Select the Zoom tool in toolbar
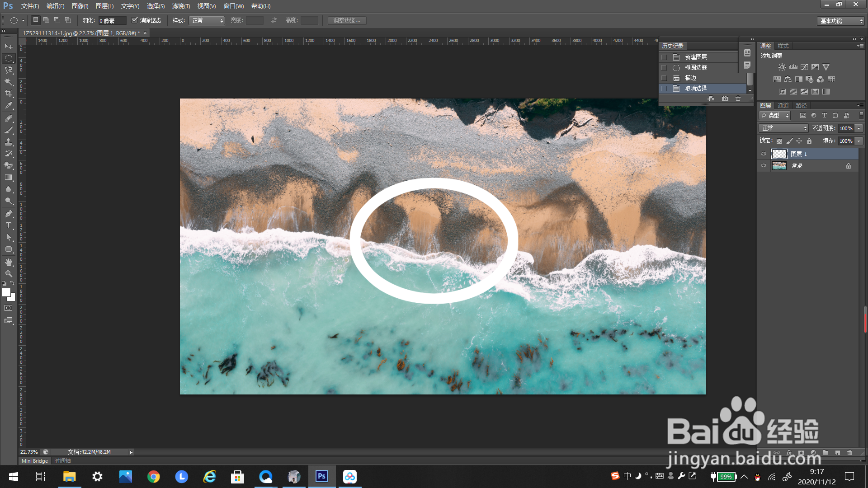868x488 pixels. coord(9,274)
